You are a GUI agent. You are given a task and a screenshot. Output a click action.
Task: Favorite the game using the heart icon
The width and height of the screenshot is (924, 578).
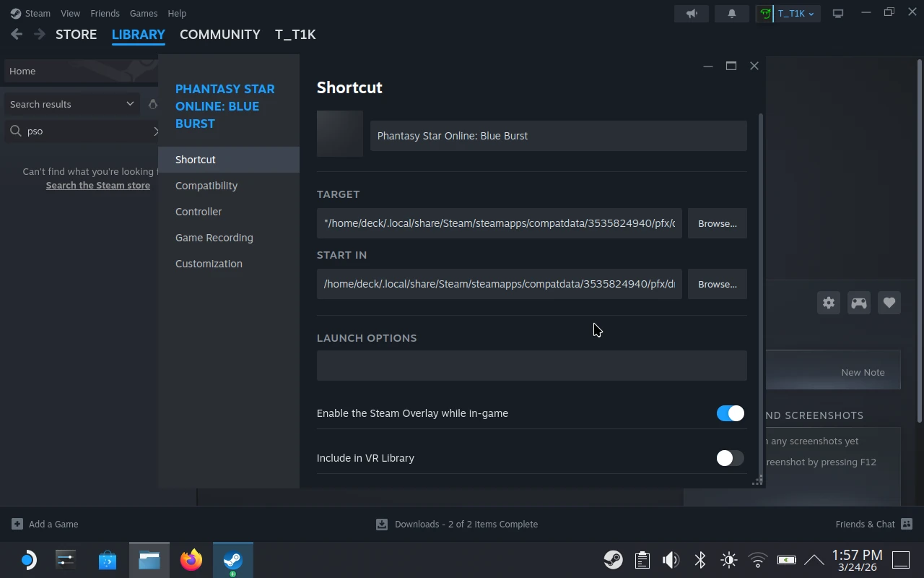pyautogui.click(x=889, y=303)
